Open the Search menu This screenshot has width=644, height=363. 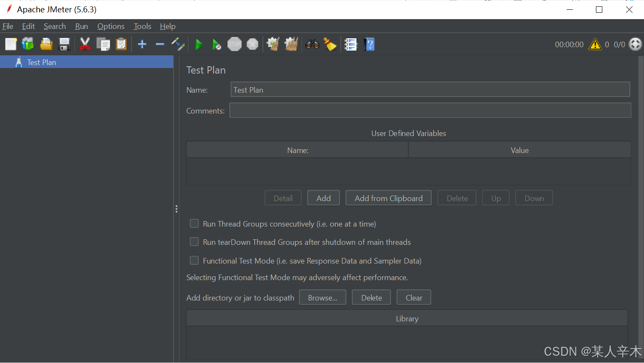(55, 26)
